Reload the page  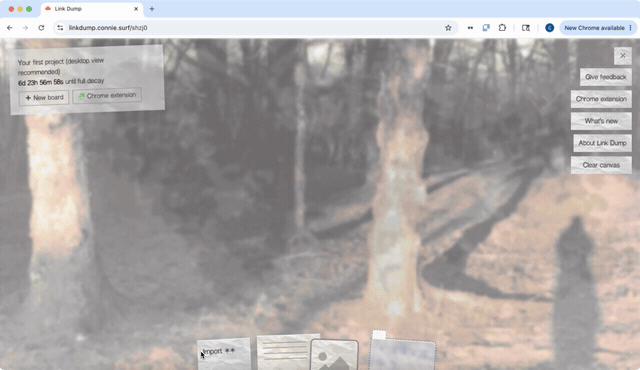pos(41,28)
